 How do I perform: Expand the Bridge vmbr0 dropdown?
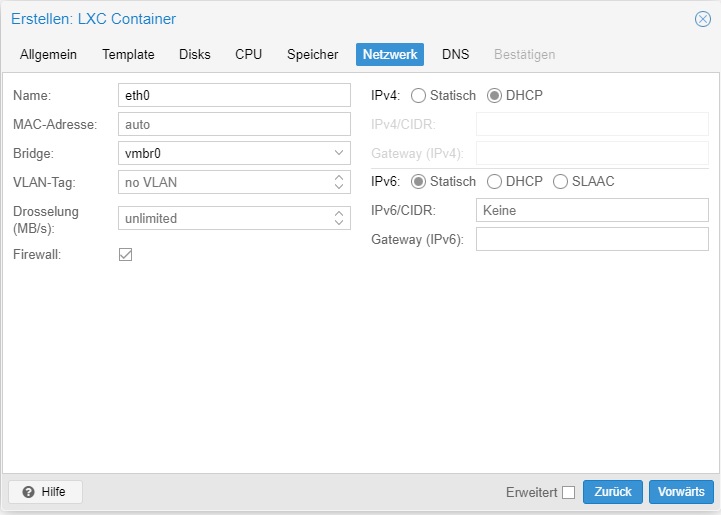coord(338,153)
